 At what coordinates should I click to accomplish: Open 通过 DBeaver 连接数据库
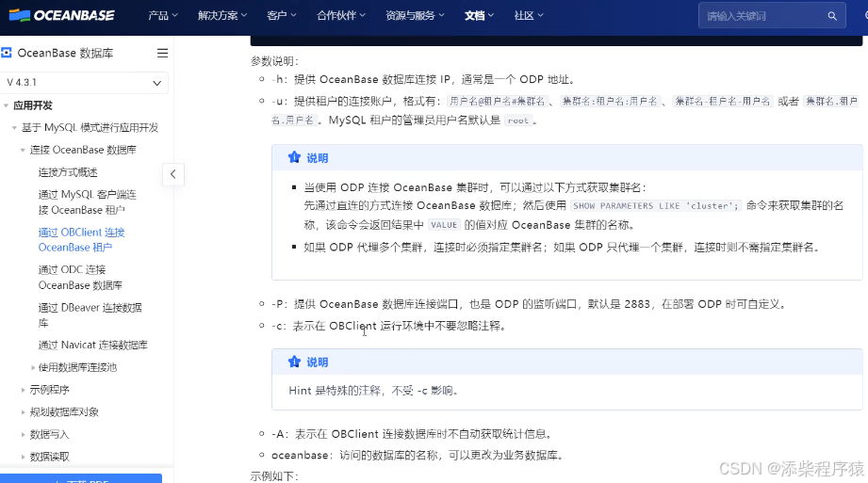coord(90,314)
